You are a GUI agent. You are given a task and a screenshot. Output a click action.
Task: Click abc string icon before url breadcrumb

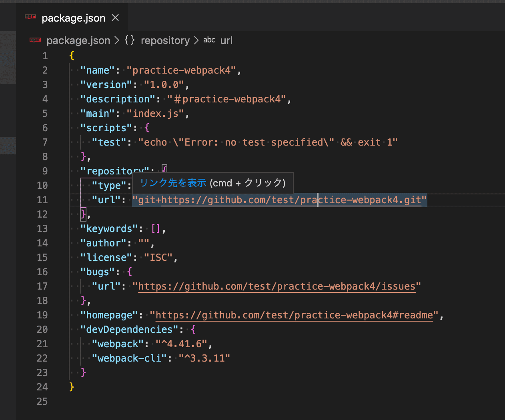pos(209,40)
